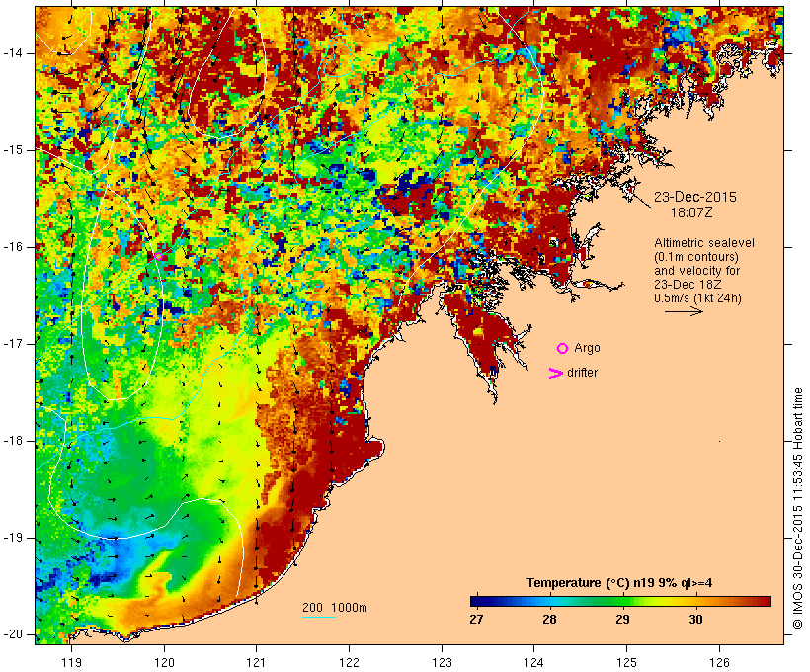Click the longitude label '120'
The width and height of the screenshot is (810, 672).
click(164, 662)
